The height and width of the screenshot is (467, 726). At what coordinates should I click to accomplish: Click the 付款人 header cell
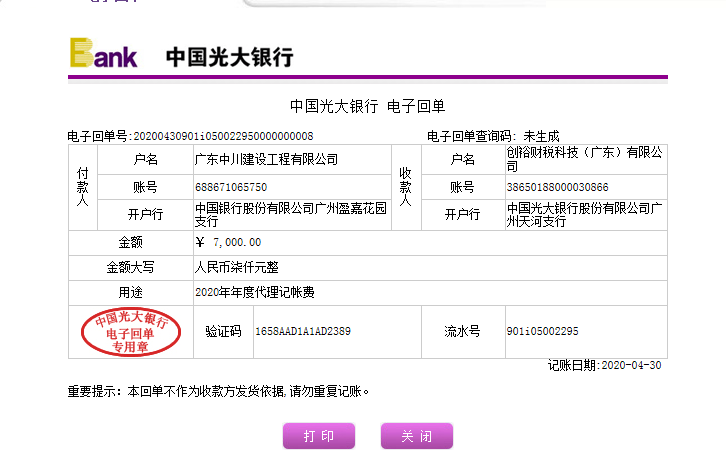coord(83,187)
